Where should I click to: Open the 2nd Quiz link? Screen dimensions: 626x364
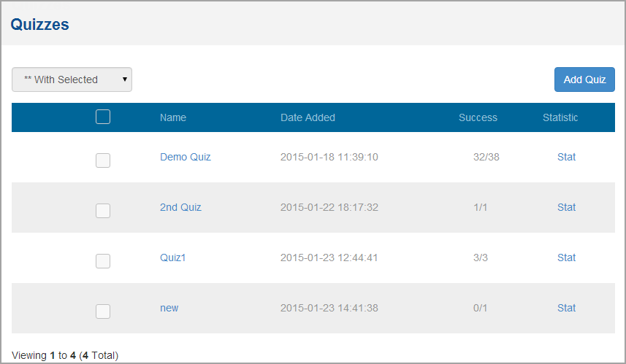pyautogui.click(x=180, y=207)
